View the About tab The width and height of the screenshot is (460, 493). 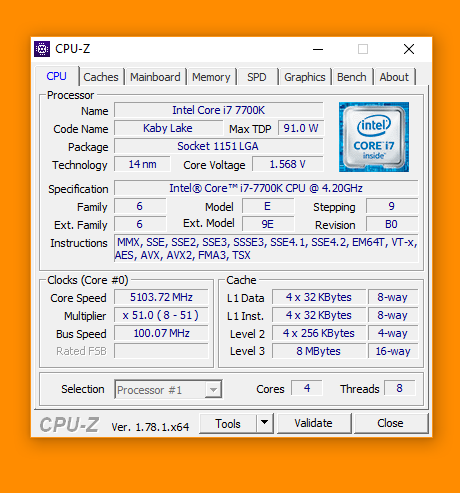(x=394, y=77)
